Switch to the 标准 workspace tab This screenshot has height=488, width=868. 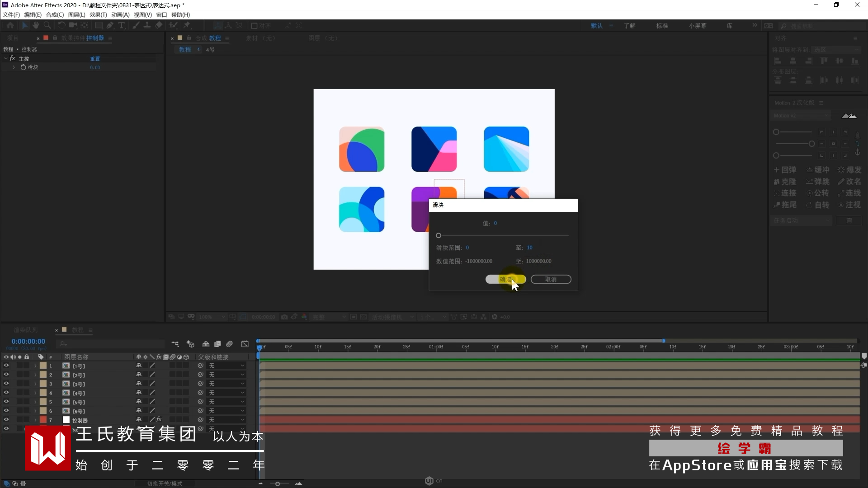pos(662,26)
